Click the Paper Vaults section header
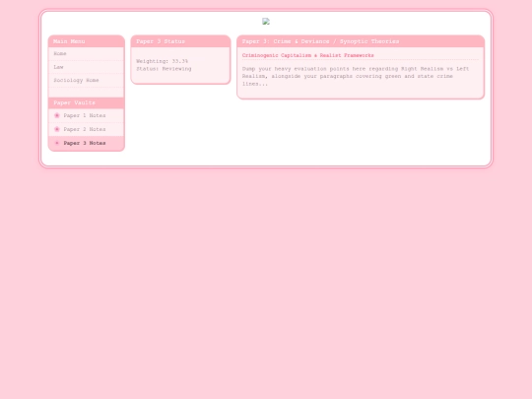The image size is (532, 399). (86, 102)
